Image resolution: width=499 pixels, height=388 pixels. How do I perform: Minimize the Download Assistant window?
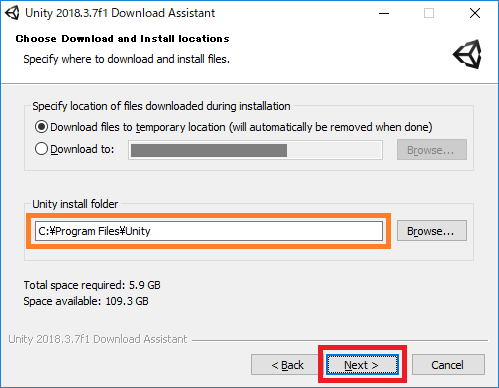[384, 13]
